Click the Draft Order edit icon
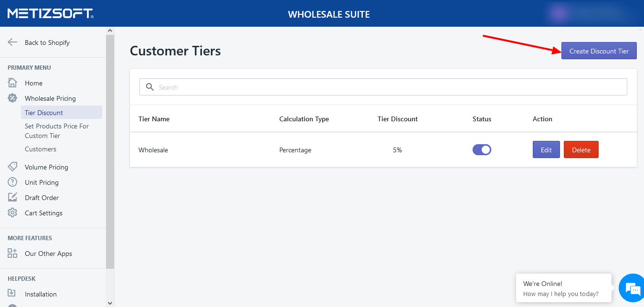The width and height of the screenshot is (644, 307). [x=12, y=198]
